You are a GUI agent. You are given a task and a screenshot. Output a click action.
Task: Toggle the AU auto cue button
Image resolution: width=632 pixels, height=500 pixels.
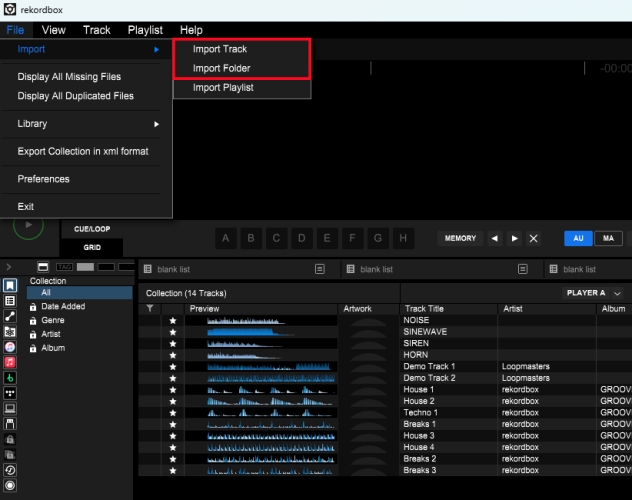[x=578, y=238]
